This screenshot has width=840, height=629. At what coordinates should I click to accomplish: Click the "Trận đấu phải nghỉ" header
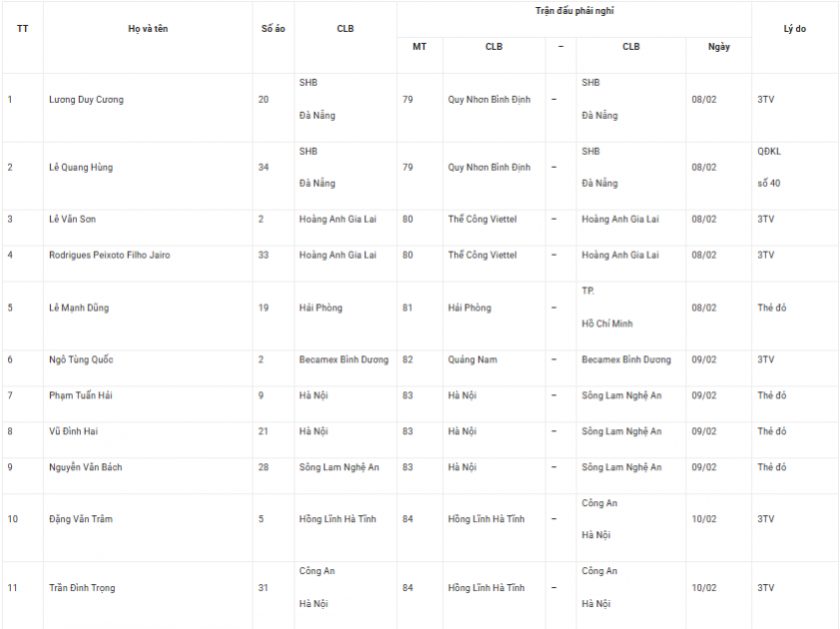(574, 10)
